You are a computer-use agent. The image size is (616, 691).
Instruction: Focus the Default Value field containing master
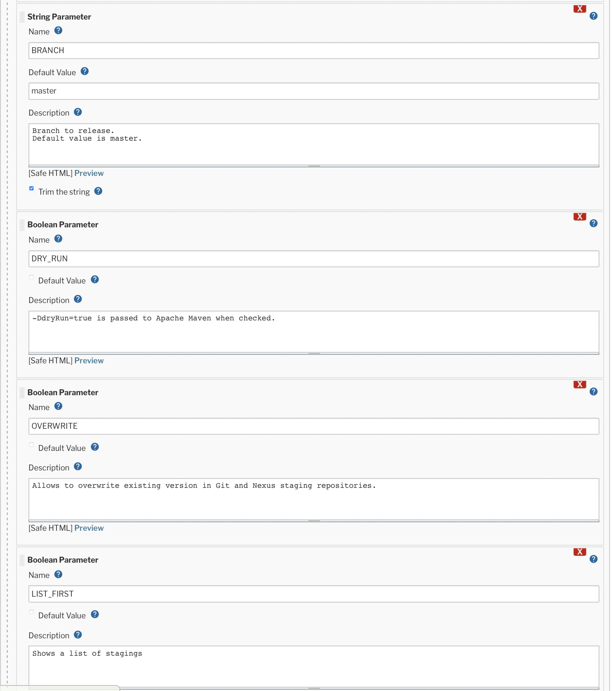[x=314, y=91]
